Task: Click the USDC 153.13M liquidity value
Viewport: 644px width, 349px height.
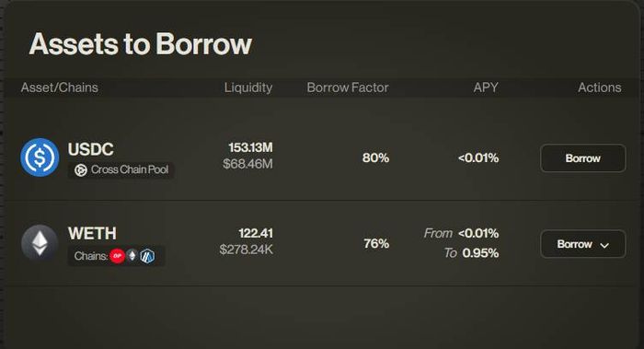Action: pos(250,147)
